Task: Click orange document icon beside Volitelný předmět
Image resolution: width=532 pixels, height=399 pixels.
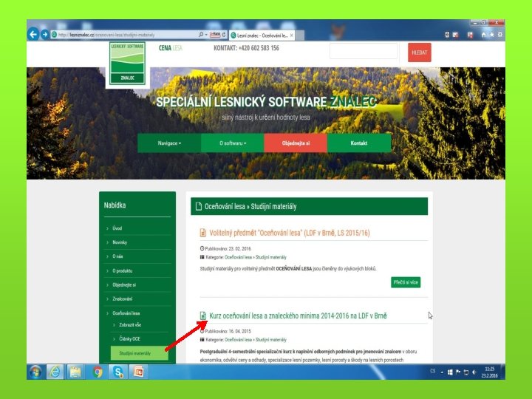Action: (203, 233)
